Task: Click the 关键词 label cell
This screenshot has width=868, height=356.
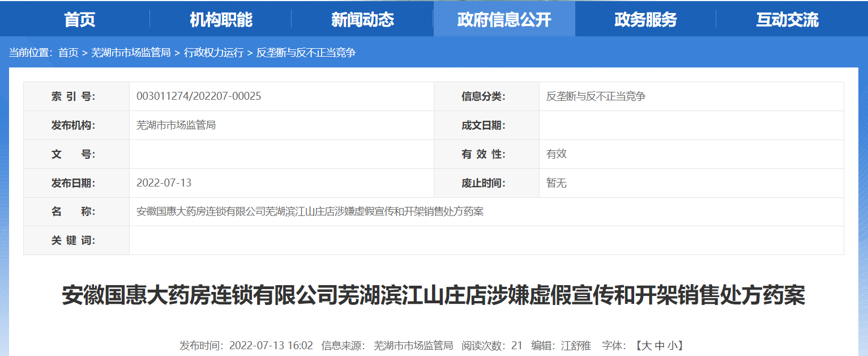Action: pyautogui.click(x=76, y=240)
